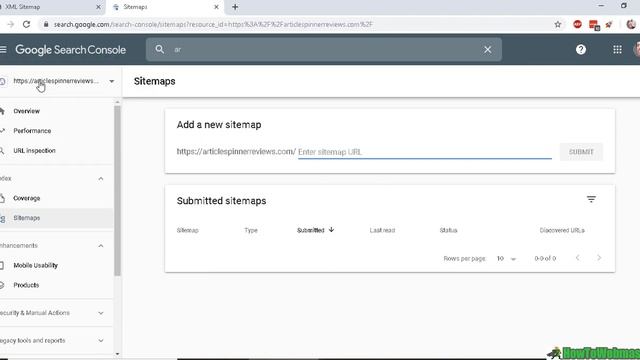The width and height of the screenshot is (640, 360).
Task: Click the rocket extension icon
Action: (609, 24)
